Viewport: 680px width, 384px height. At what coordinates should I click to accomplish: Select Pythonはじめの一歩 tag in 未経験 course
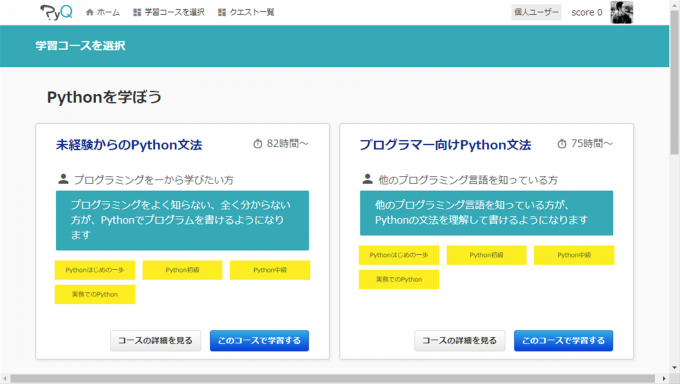point(95,270)
